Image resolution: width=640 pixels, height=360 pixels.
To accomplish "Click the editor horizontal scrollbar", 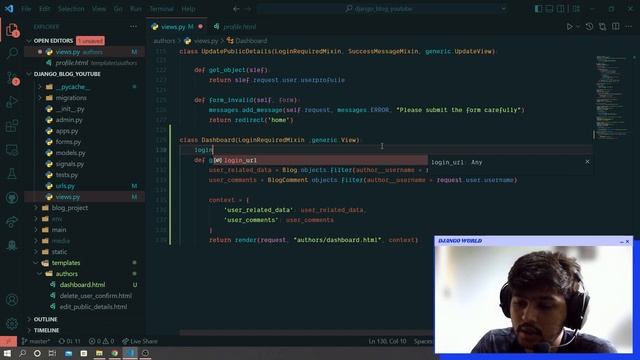I will pos(306,333).
